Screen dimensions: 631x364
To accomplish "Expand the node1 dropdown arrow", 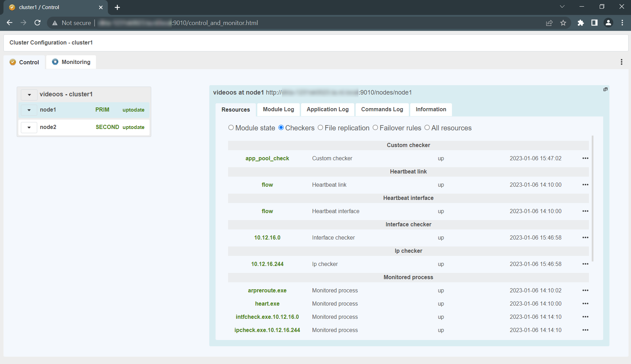I will [x=29, y=110].
